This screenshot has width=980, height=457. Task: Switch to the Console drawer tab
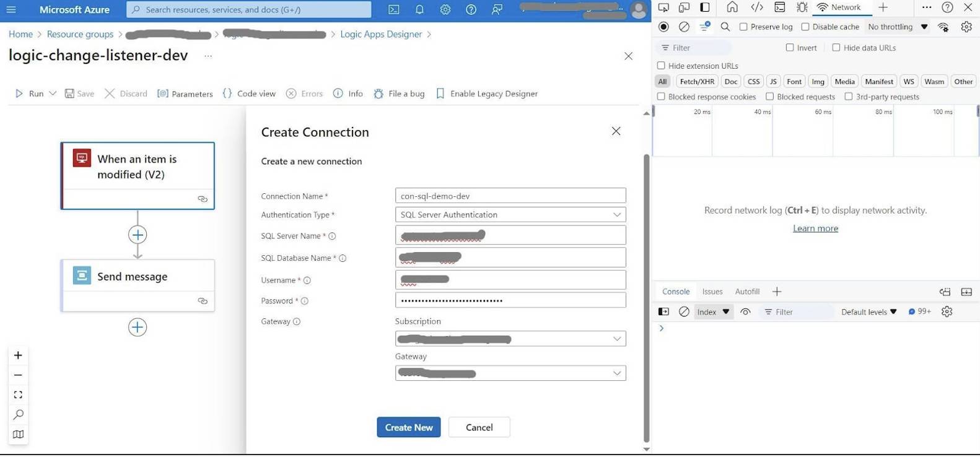[x=675, y=292]
